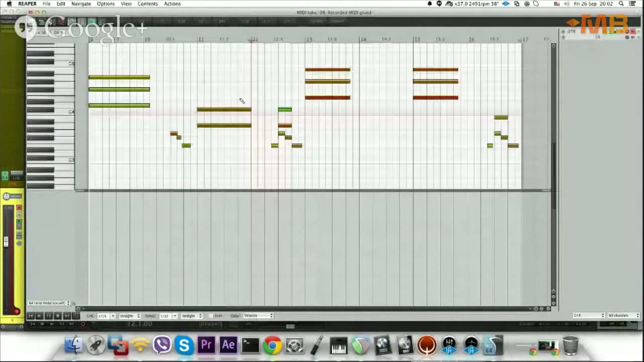644x362 pixels.
Task: Adjust the track volume fader in yellow panel
Action: click(6, 242)
